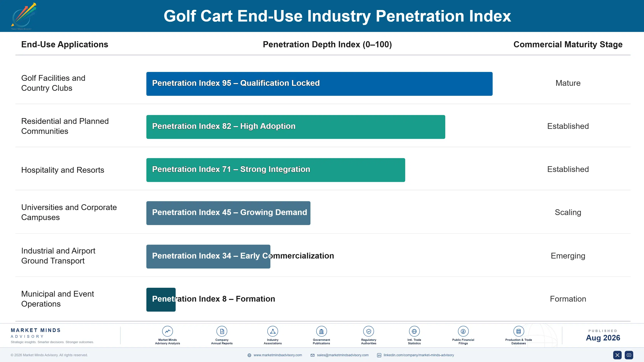Image resolution: width=644 pixels, height=362 pixels.
Task: Select the Penetration Index 95 Qualification Locked bar
Action: coord(319,84)
